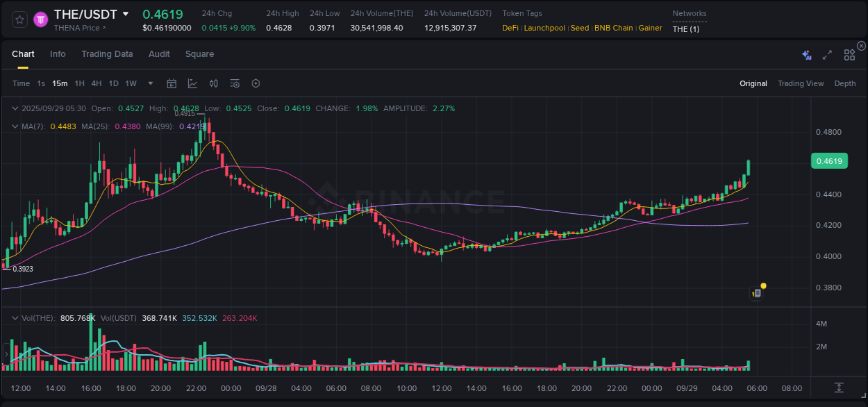Open the chart layout grid icon

pyautogui.click(x=849, y=54)
